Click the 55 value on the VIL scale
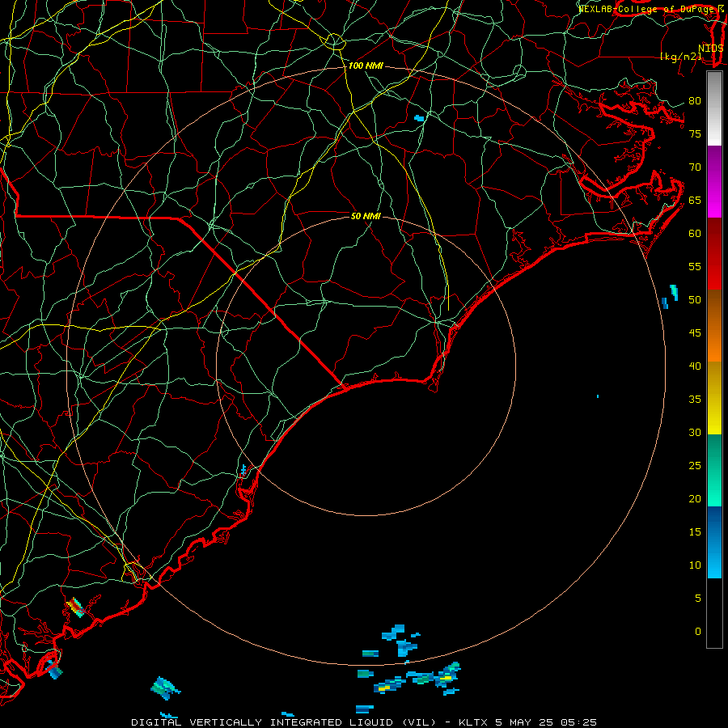 [695, 266]
